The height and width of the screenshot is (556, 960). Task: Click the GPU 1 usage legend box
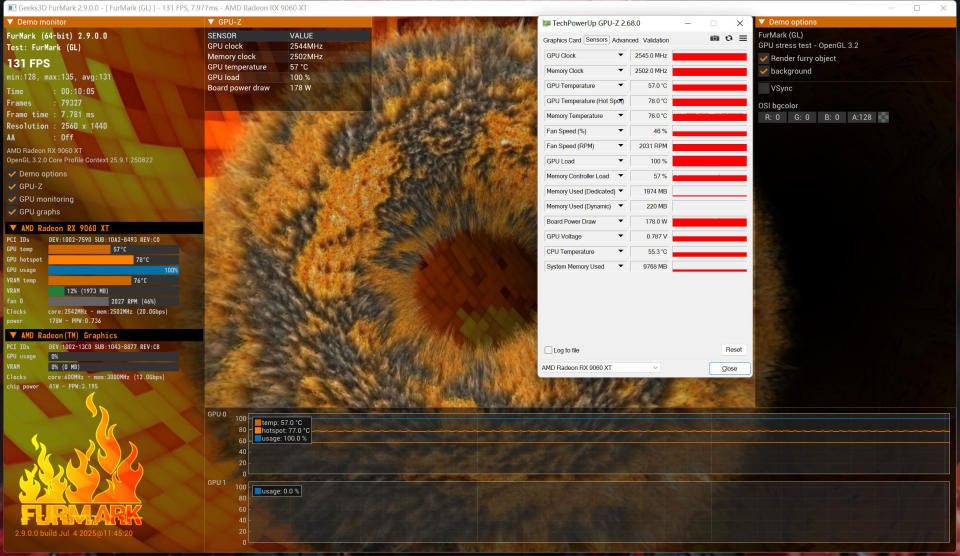[x=277, y=491]
